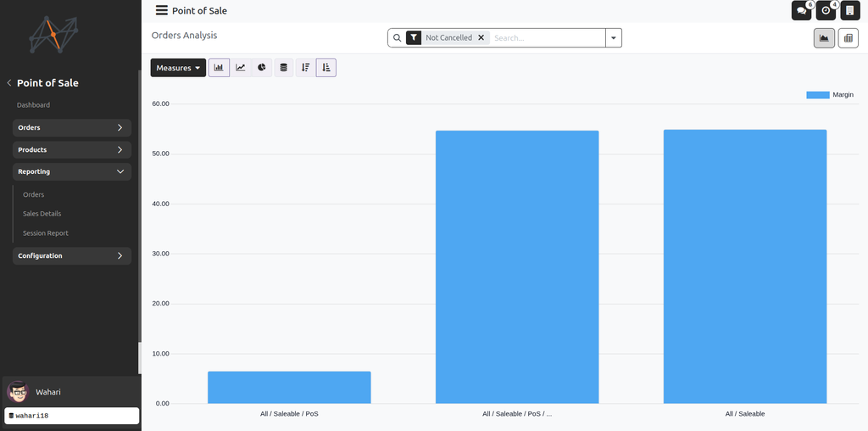This screenshot has height=431, width=868.
Task: Open the activities clock icon
Action: (x=826, y=10)
